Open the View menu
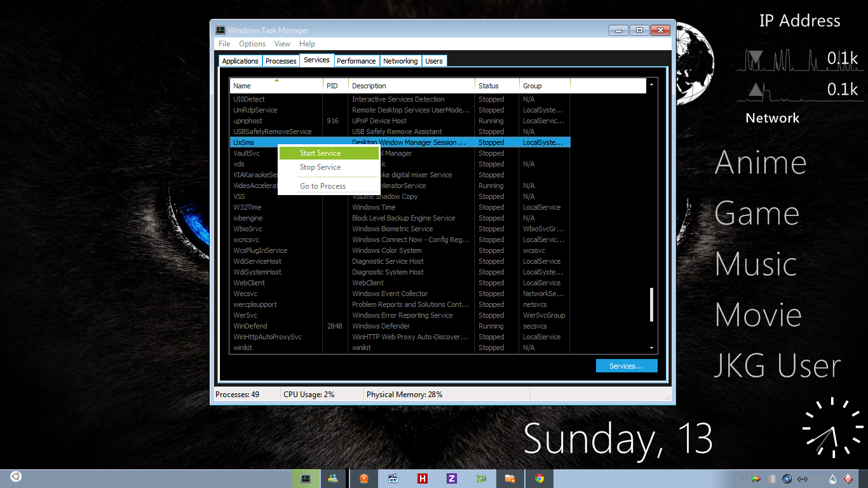This screenshot has width=868, height=488. (282, 44)
